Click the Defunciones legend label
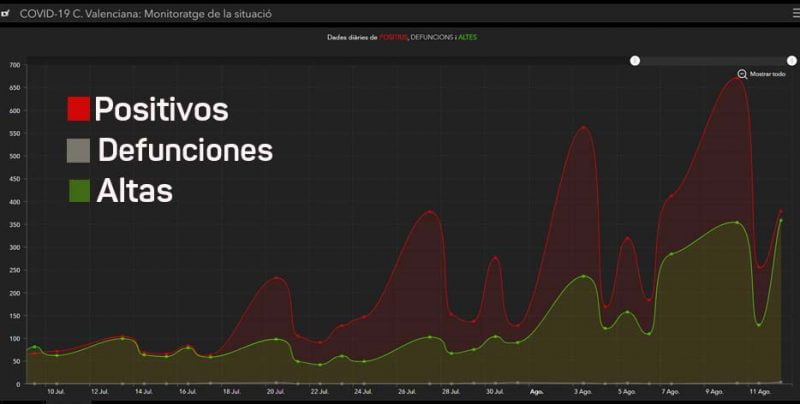The image size is (800, 404). 185,150
